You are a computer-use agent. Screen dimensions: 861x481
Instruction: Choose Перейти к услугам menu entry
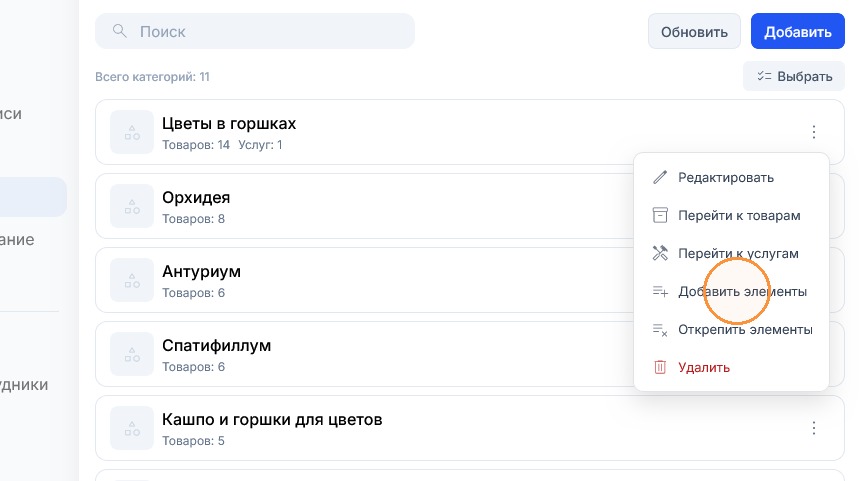731,253
